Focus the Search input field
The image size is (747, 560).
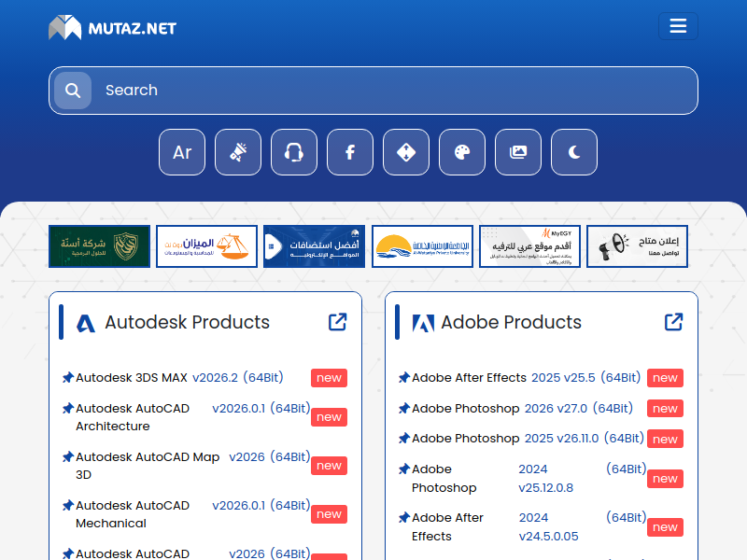(392, 91)
